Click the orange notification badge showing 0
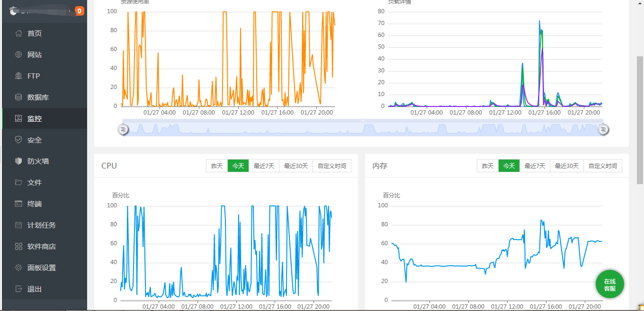 click(x=79, y=11)
